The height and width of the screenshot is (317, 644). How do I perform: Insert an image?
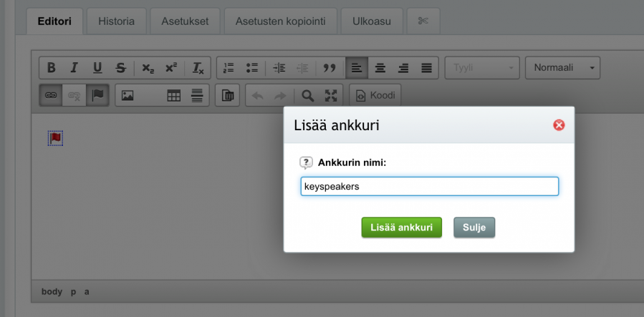[128, 95]
